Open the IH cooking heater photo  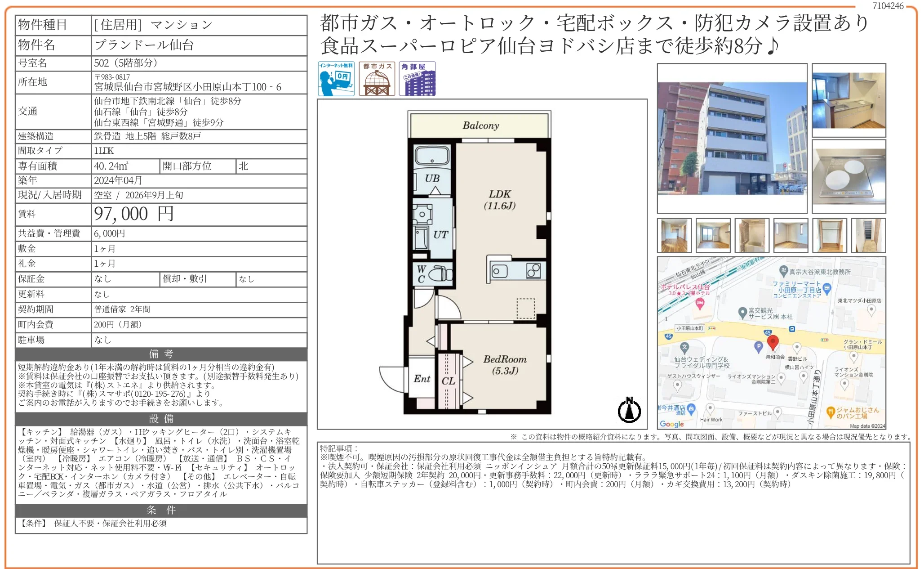click(x=849, y=176)
